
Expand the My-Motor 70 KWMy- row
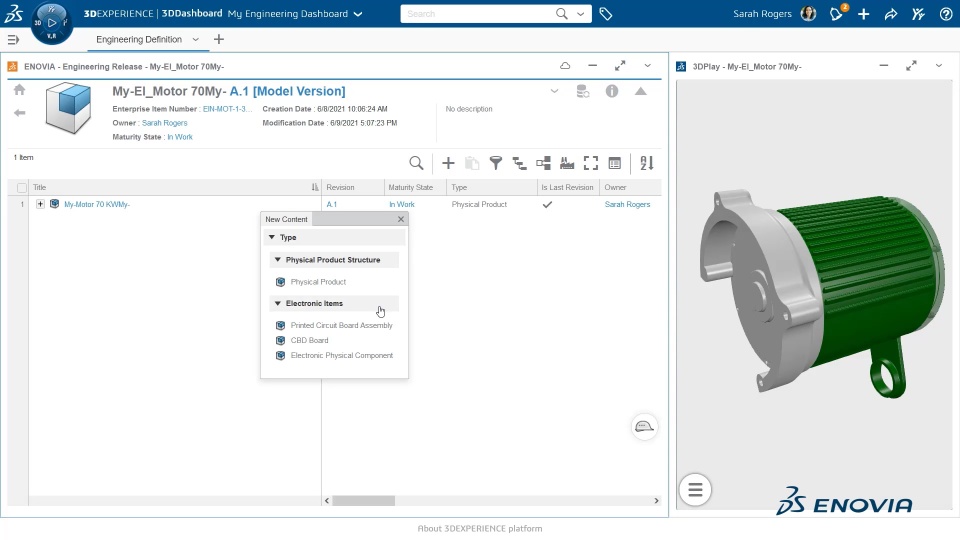coord(40,204)
